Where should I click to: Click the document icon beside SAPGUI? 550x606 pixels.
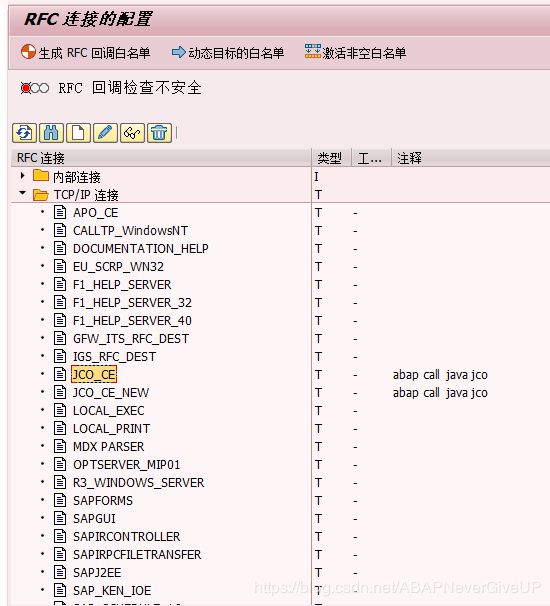(60, 518)
